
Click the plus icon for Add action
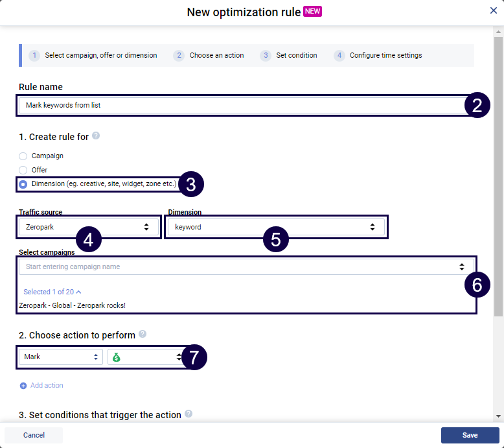tap(23, 386)
